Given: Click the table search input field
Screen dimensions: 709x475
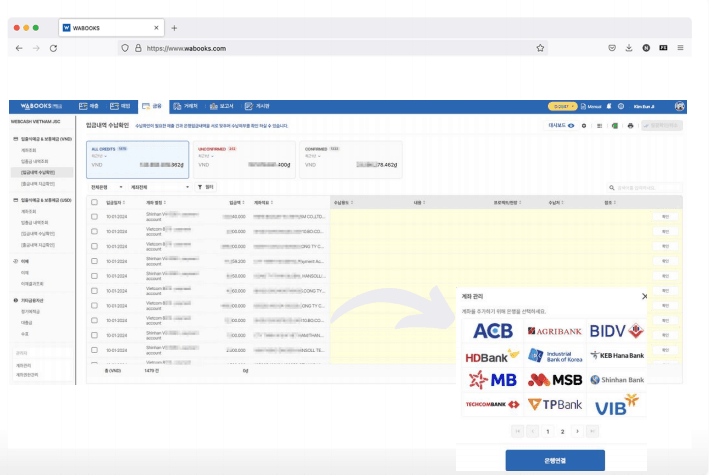Looking at the screenshot, I should pos(644,187).
